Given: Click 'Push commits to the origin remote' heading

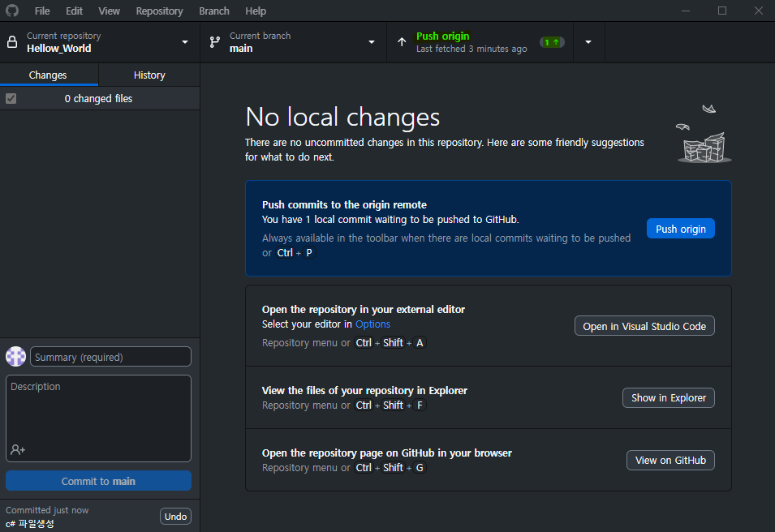Looking at the screenshot, I should tap(344, 204).
